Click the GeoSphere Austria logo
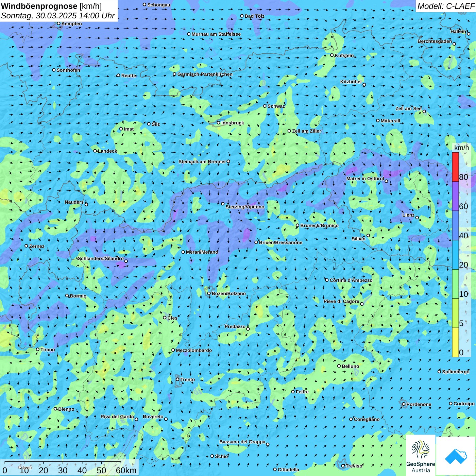The width and height of the screenshot is (476, 476). point(421,456)
